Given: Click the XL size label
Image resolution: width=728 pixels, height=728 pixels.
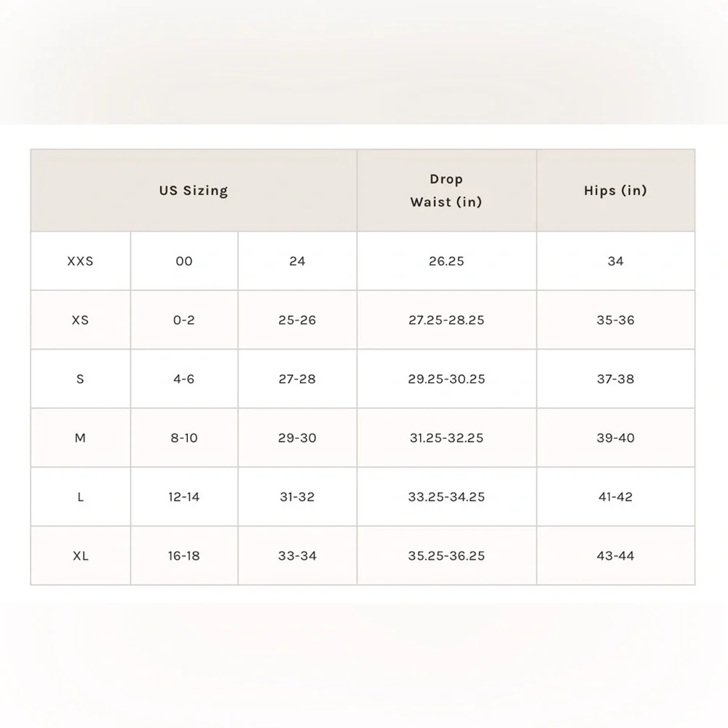Looking at the screenshot, I should pos(80,555).
